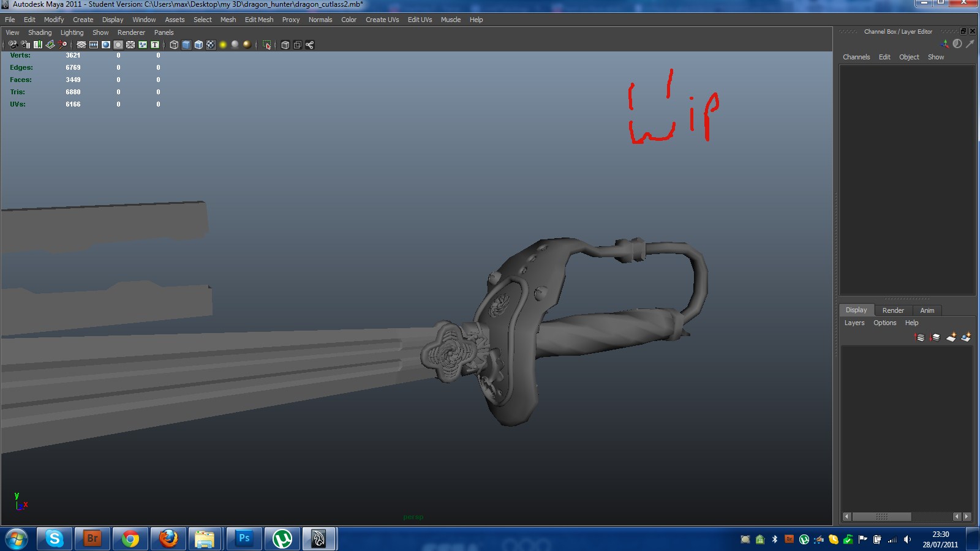Toggle 2D Pan/Zoom icon

(62, 45)
